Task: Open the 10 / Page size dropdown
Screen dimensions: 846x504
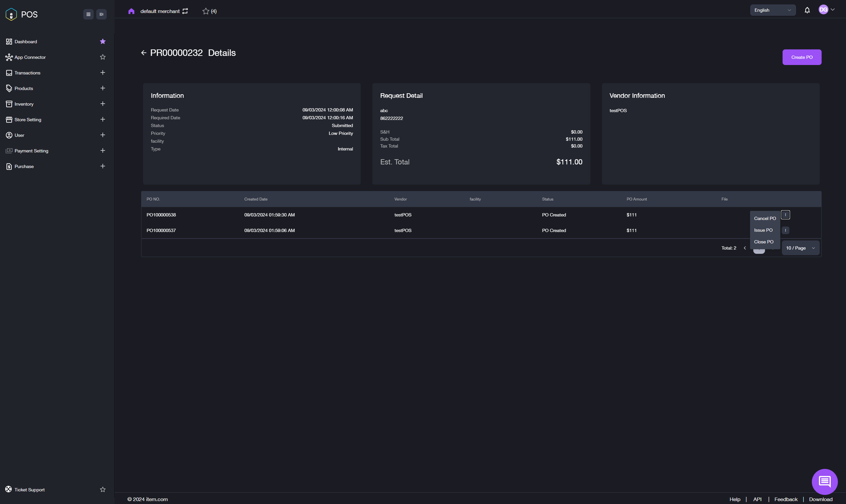Action: (x=800, y=248)
